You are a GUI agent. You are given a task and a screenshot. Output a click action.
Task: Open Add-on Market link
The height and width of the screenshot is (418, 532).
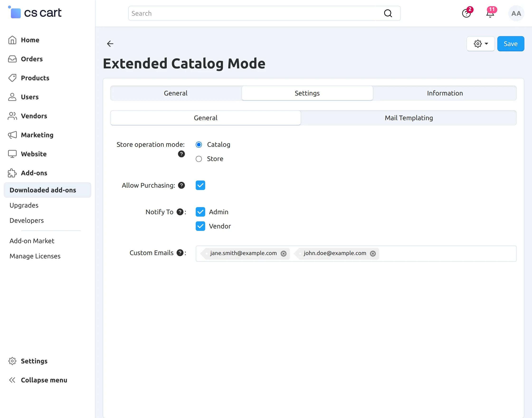click(x=32, y=241)
